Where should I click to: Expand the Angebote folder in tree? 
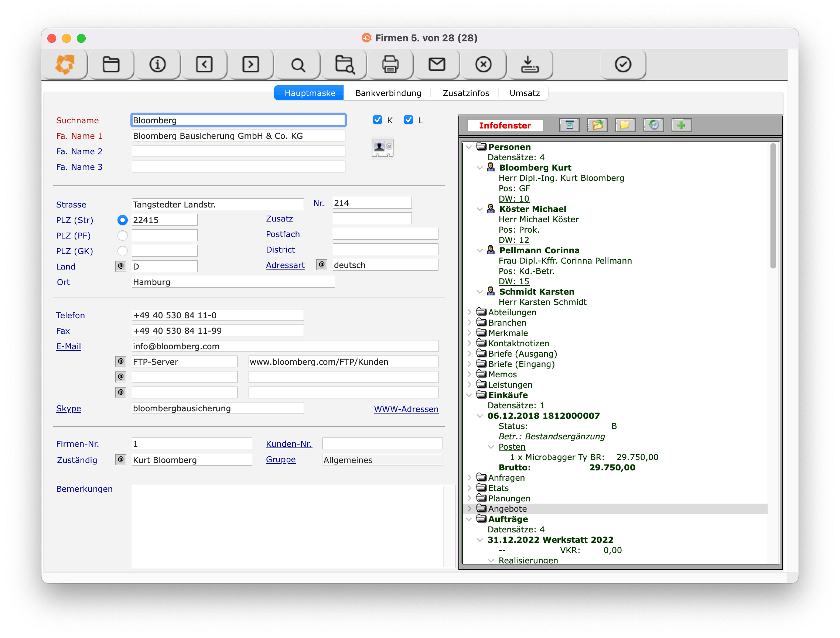click(x=469, y=508)
